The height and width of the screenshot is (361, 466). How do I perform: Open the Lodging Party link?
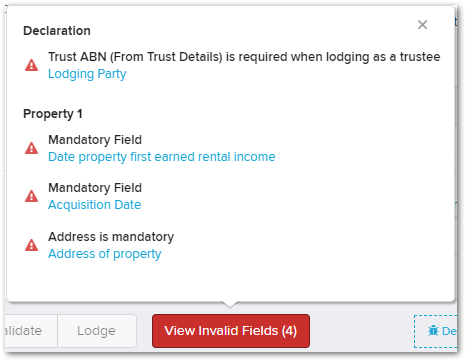pyautogui.click(x=87, y=74)
